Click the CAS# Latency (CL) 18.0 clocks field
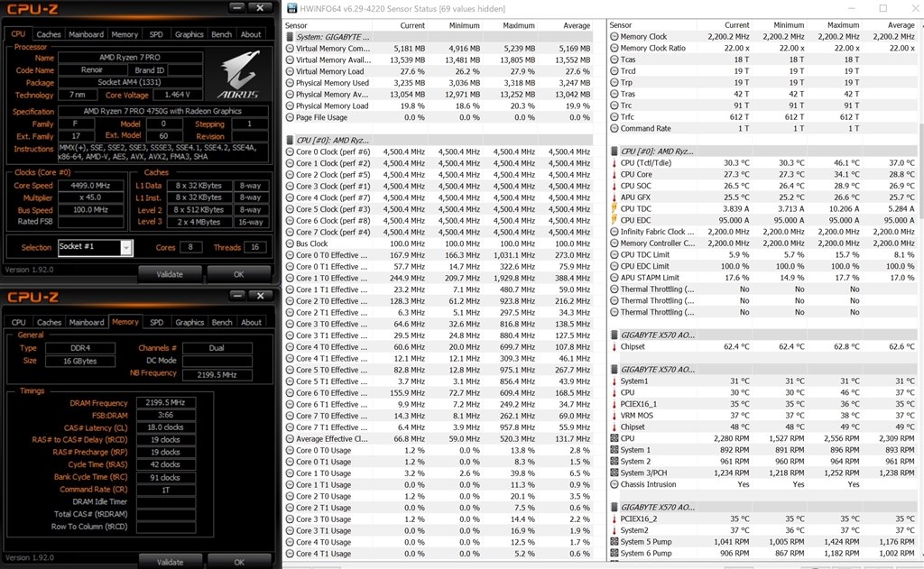The image size is (924, 569). (166, 427)
